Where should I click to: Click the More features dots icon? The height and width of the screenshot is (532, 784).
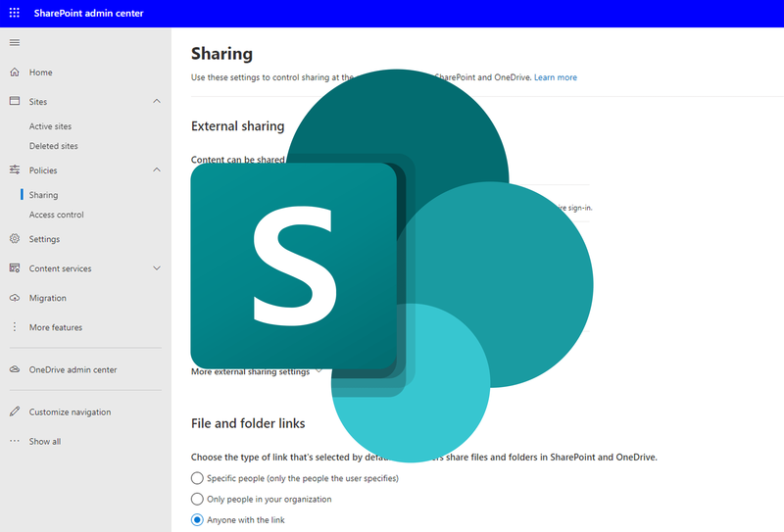(15, 327)
